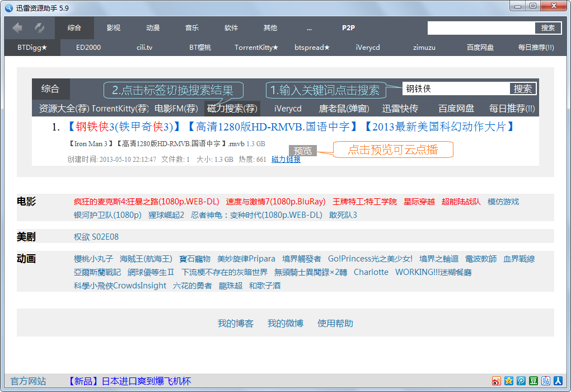This screenshot has height=392, width=571.
Task: Open 猩球崛起2 link
Action: [x=166, y=215]
